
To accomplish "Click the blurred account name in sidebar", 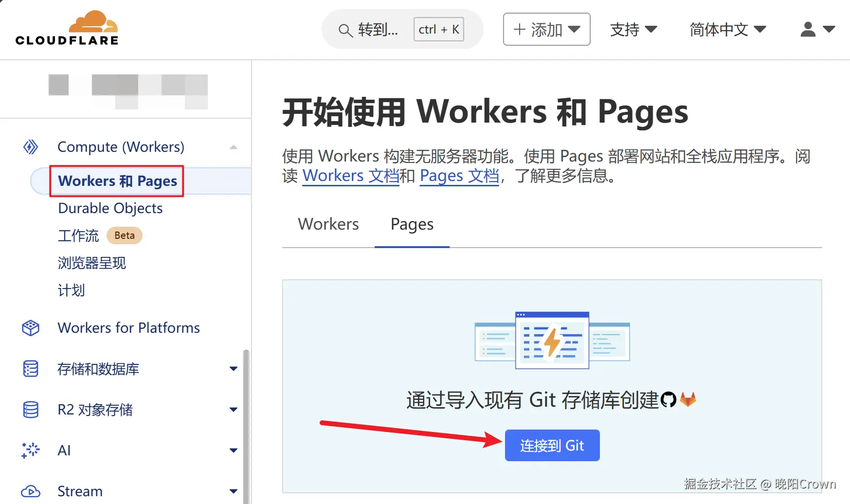I will click(x=128, y=91).
